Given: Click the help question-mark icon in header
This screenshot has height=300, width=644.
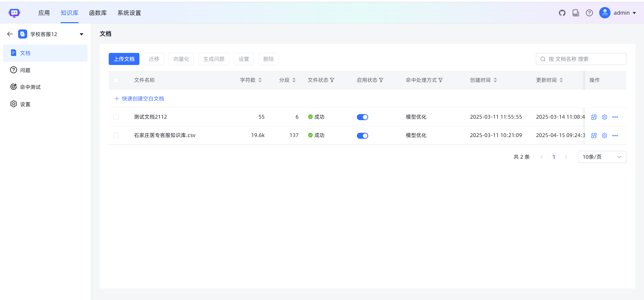Looking at the screenshot, I should click(x=589, y=13).
